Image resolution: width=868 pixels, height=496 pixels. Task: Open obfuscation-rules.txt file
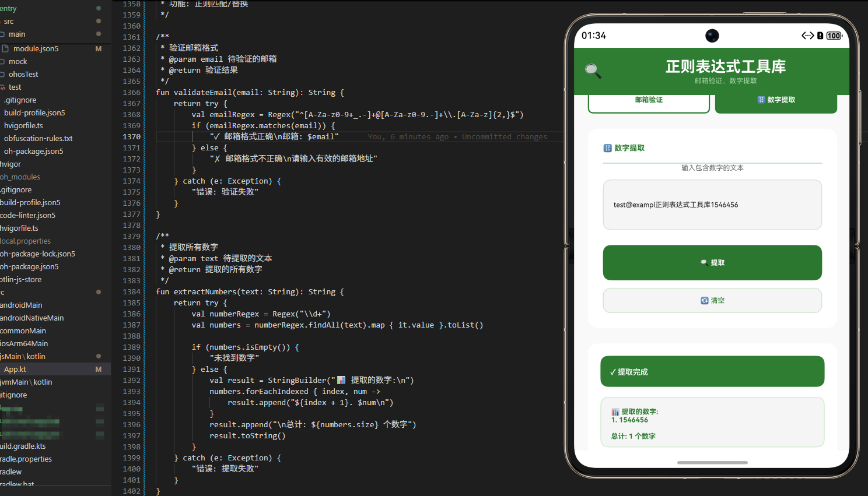tap(38, 138)
